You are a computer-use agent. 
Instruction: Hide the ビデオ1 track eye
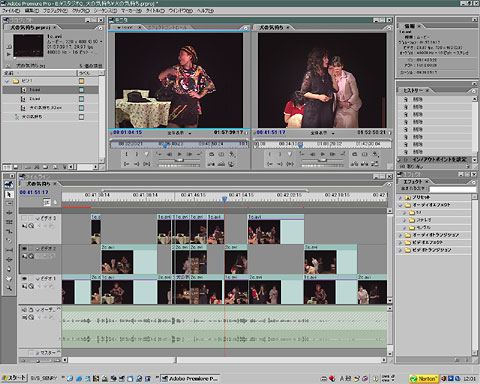click(x=24, y=278)
